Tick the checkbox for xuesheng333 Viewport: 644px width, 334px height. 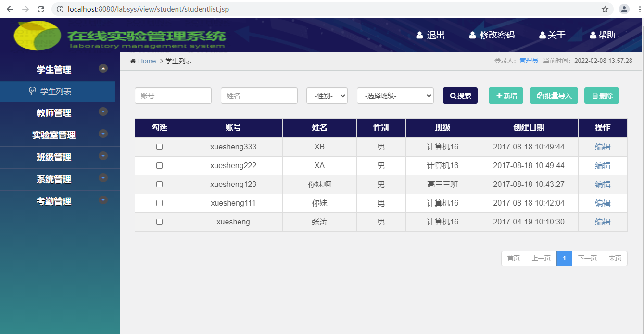pyautogui.click(x=159, y=147)
